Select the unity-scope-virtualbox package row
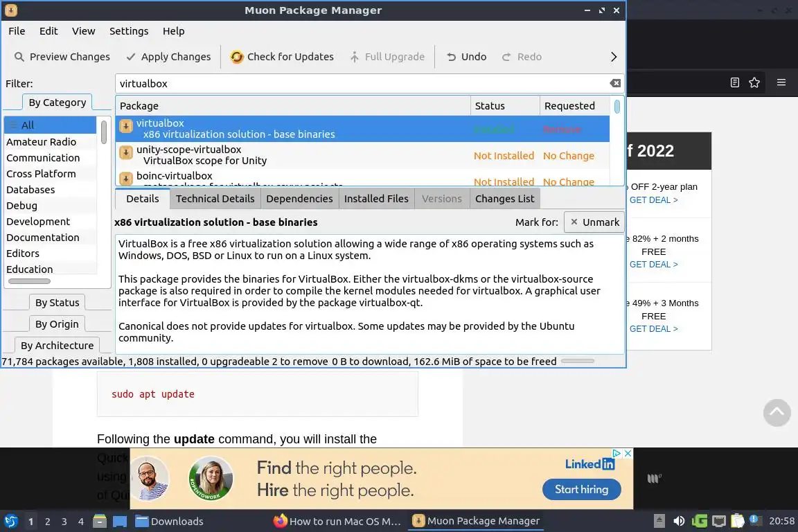The width and height of the screenshot is (798, 532). coord(362,155)
